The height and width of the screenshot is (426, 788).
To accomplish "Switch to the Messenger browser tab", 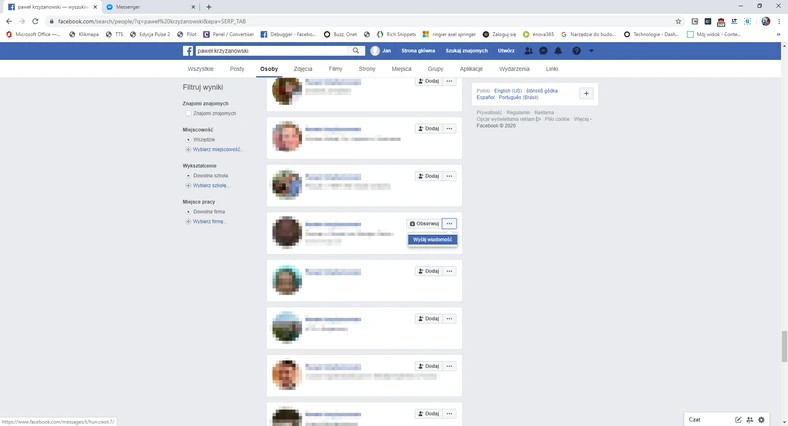I will 151,7.
